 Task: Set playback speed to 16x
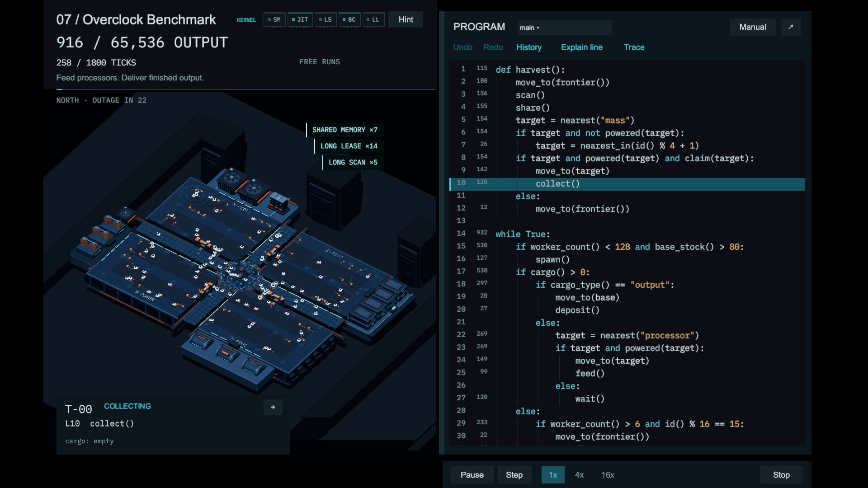click(x=608, y=475)
